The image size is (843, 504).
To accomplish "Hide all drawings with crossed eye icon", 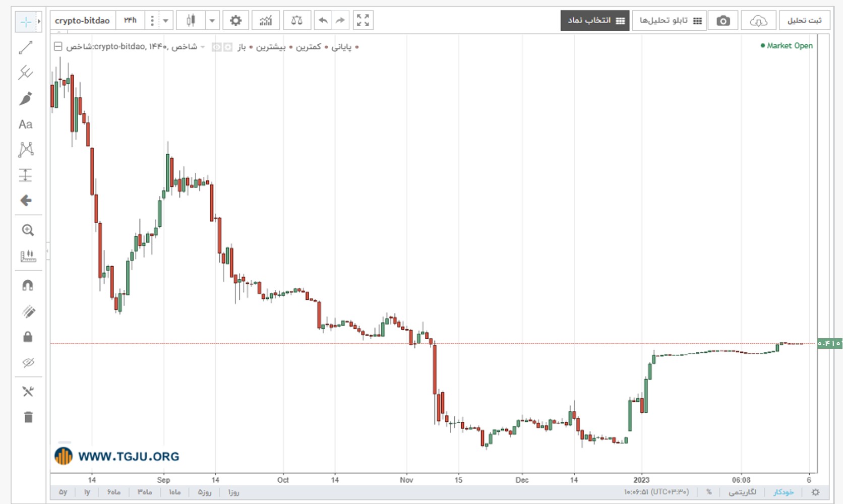I will point(28,362).
